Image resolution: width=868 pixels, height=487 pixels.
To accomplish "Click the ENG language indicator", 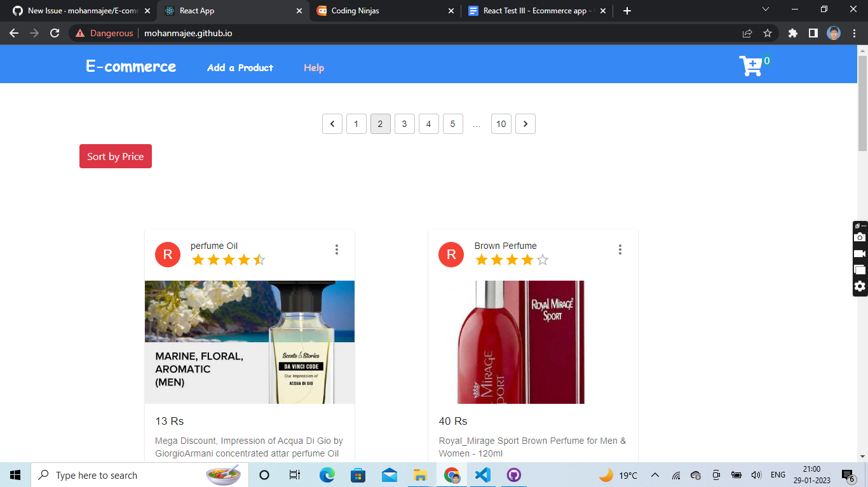I will coord(778,475).
